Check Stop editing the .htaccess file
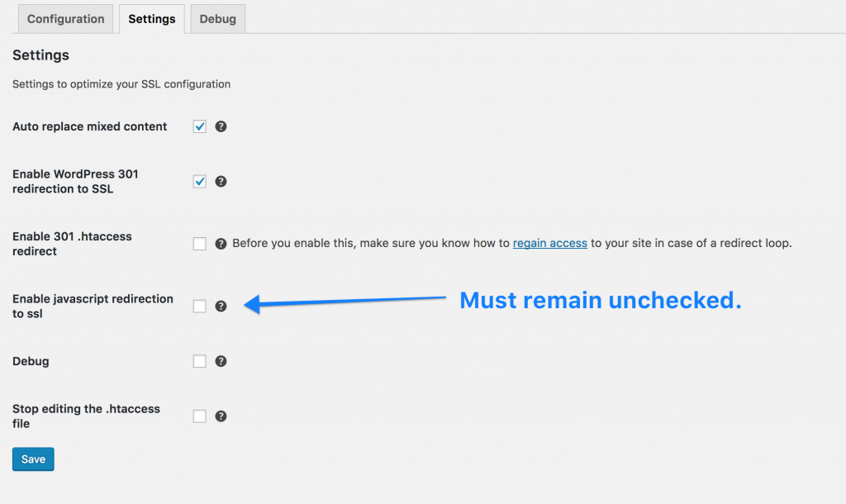This screenshot has width=846, height=504. (199, 416)
